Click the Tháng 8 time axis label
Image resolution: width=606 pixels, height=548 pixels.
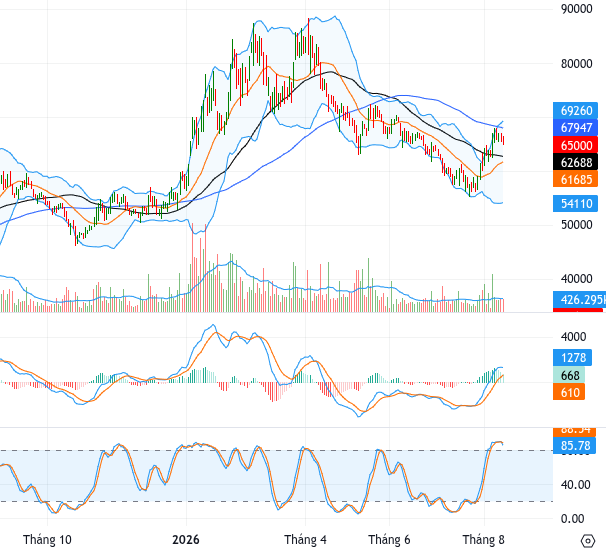coord(484,539)
